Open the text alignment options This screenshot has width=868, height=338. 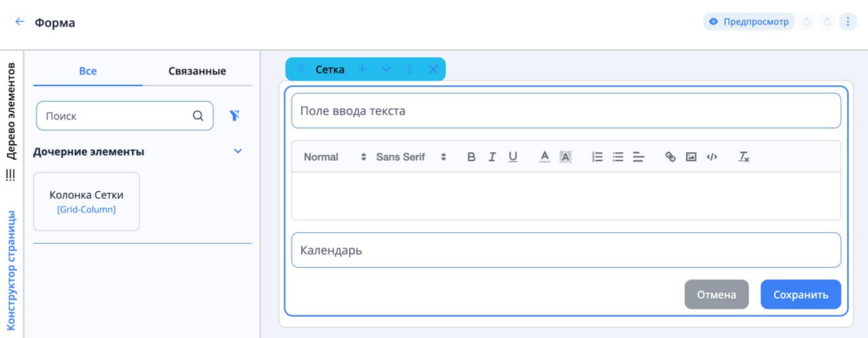click(x=639, y=157)
